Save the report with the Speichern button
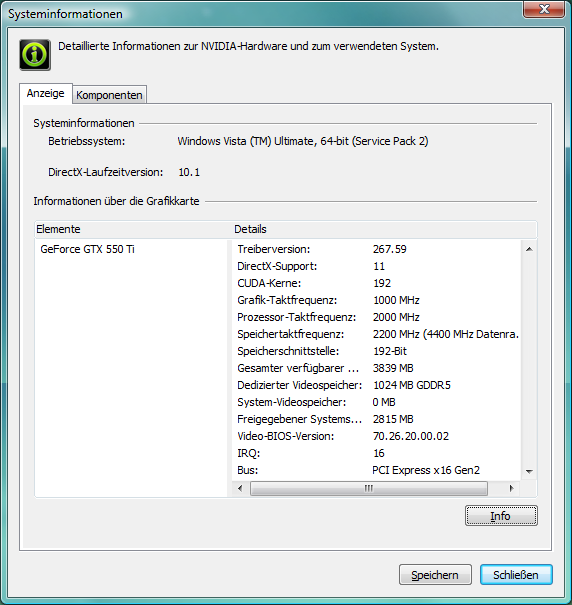This screenshot has height=605, width=572. tap(435, 575)
